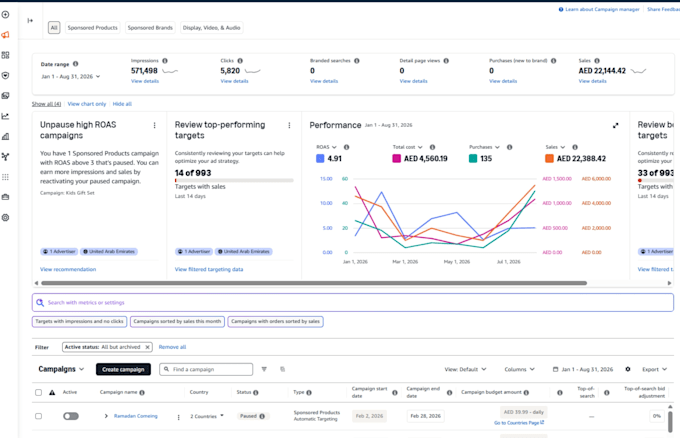Click the Find a campaign search box
This screenshot has width=680, height=438.
tap(206, 369)
